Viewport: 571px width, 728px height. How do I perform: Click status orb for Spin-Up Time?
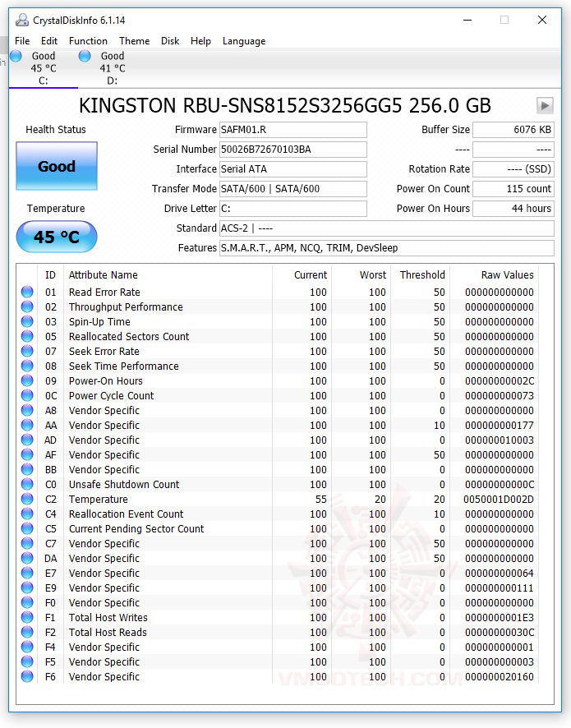(27, 321)
